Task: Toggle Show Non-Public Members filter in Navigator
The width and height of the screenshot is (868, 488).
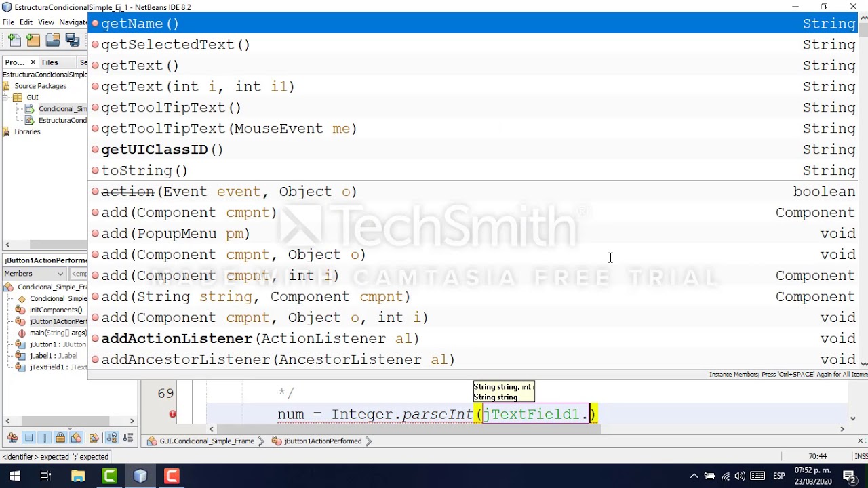Action: click(x=60, y=438)
